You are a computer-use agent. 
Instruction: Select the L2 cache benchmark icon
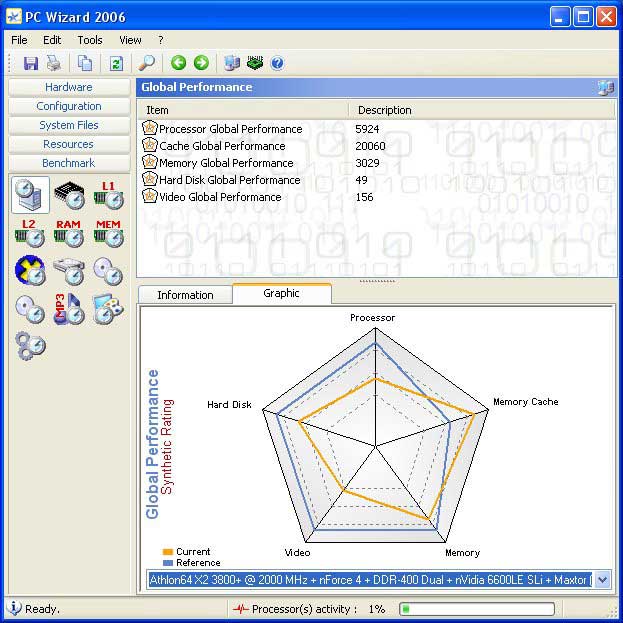(x=30, y=233)
